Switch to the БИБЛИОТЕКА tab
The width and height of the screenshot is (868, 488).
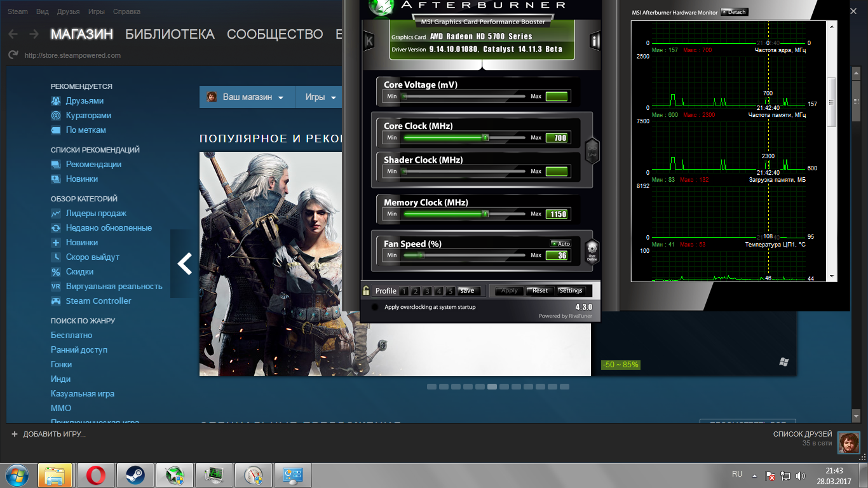point(170,34)
